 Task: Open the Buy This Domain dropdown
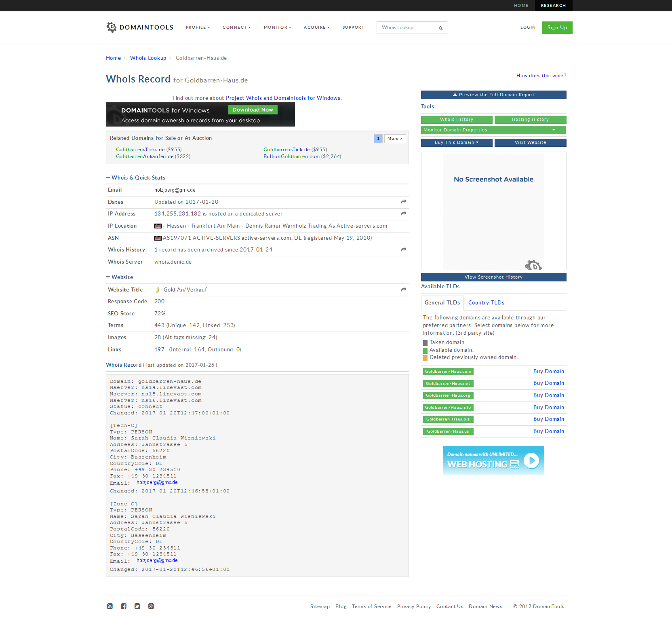(457, 143)
